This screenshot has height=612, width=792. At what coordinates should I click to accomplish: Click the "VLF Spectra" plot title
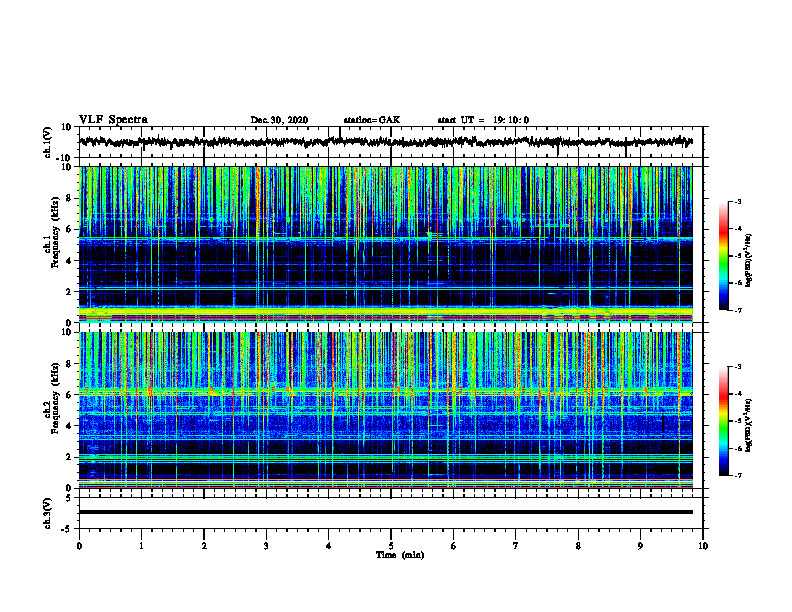coord(113,120)
